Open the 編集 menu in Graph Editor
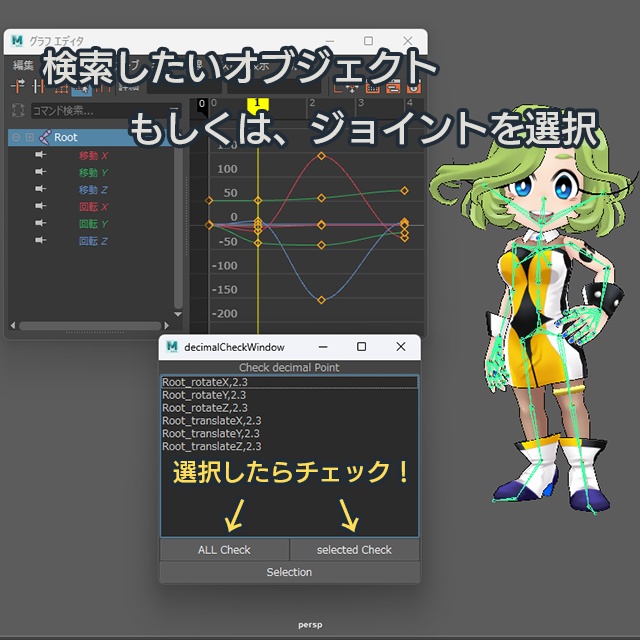Image resolution: width=640 pixels, height=640 pixels. pos(23,65)
